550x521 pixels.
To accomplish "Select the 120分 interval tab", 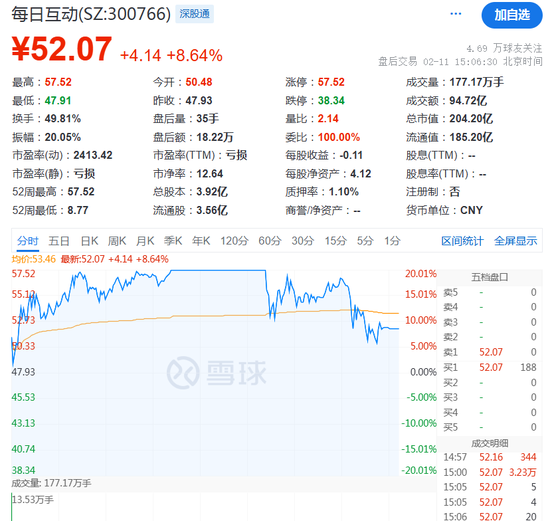I will pos(234,241).
